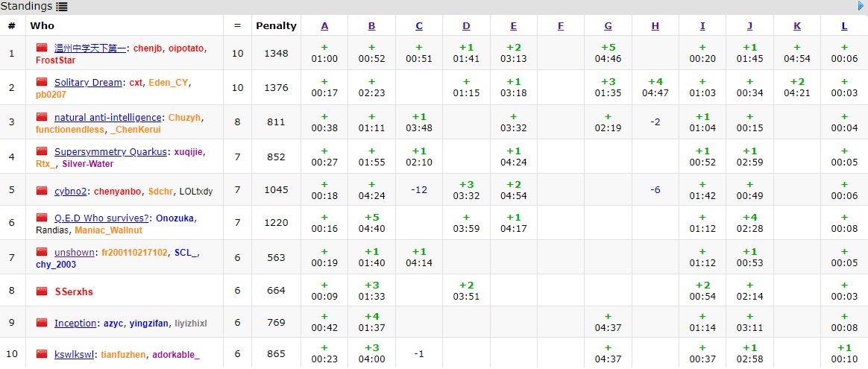
Task: Click the flag icon beside kswlkswl
Action: pos(42,354)
